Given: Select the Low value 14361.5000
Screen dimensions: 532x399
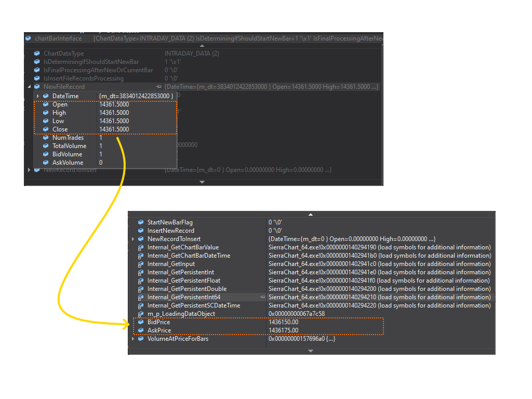Looking at the screenshot, I should pyautogui.click(x=114, y=121).
